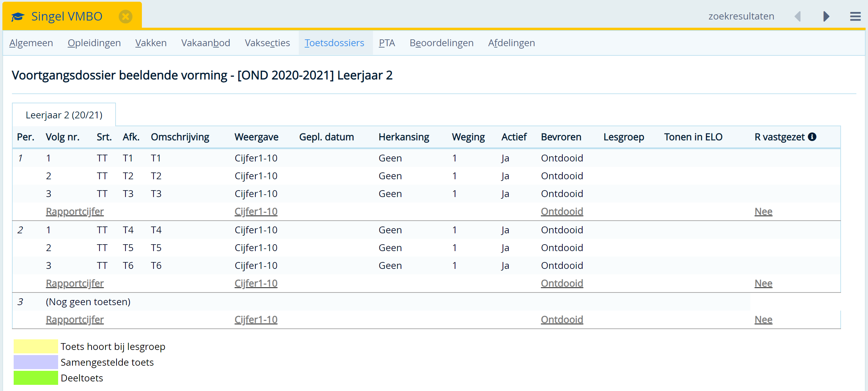The image size is (868, 391).
Task: Click Cijfer1-10 link in period 1 Rapportcijfer row
Action: point(256,211)
